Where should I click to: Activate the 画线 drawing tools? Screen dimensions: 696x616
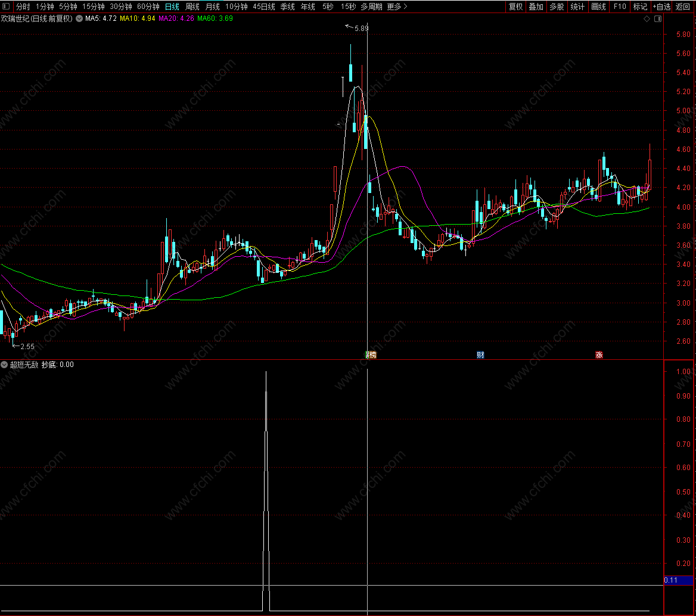pyautogui.click(x=598, y=7)
